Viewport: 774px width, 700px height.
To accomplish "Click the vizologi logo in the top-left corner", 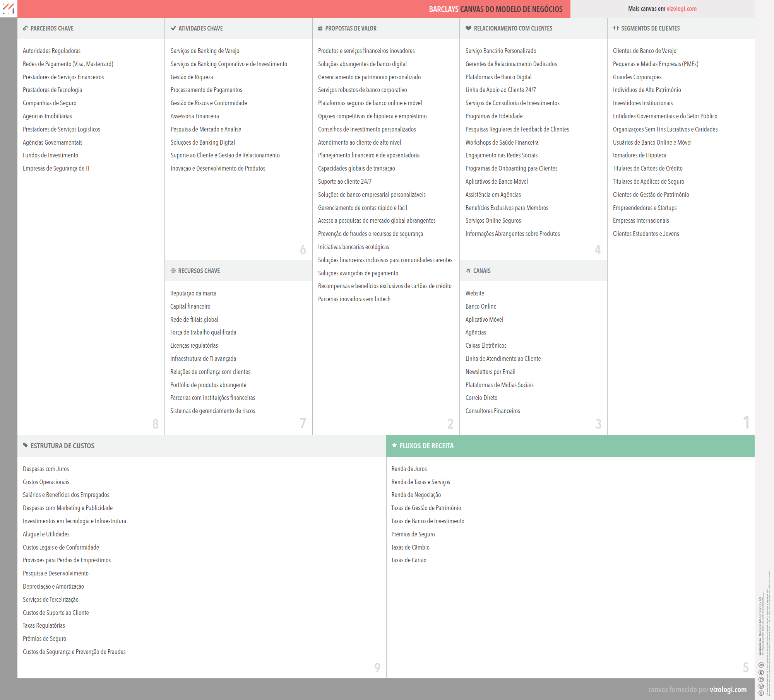I will pyautogui.click(x=9, y=9).
